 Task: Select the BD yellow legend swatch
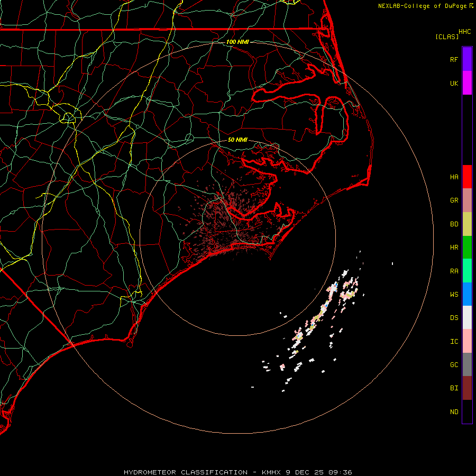[x=467, y=224]
